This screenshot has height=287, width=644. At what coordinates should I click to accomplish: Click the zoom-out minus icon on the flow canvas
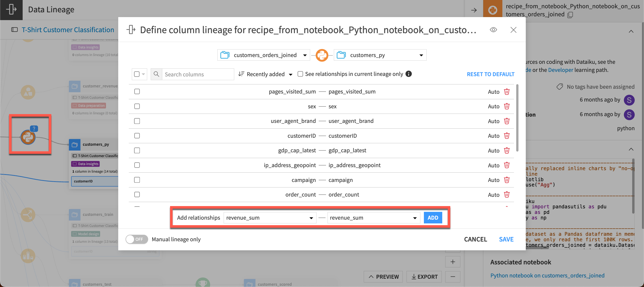453,276
